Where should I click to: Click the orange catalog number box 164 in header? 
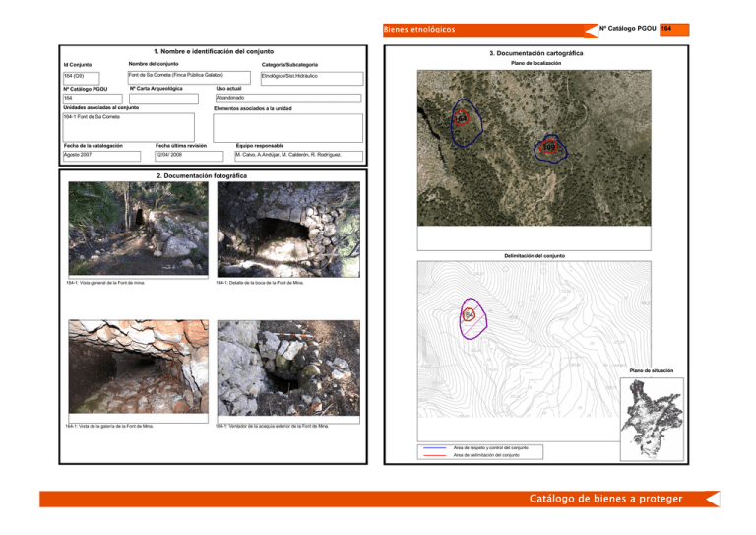(674, 30)
